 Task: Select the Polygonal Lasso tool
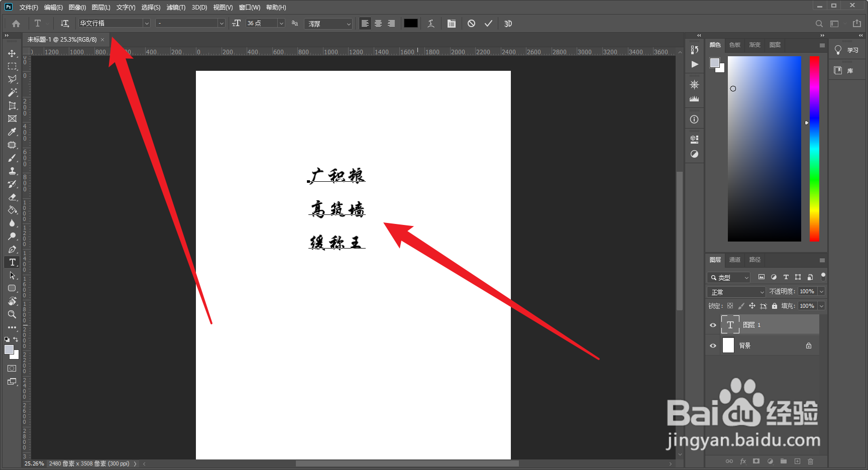click(x=12, y=79)
